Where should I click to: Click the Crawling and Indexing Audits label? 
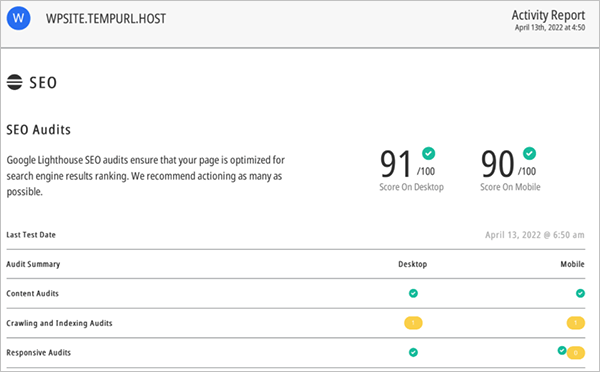[x=59, y=323]
